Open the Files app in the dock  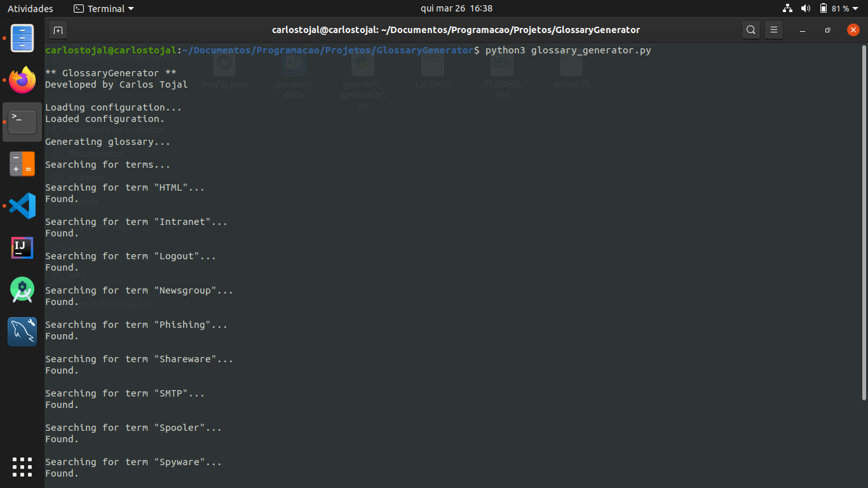coord(22,38)
